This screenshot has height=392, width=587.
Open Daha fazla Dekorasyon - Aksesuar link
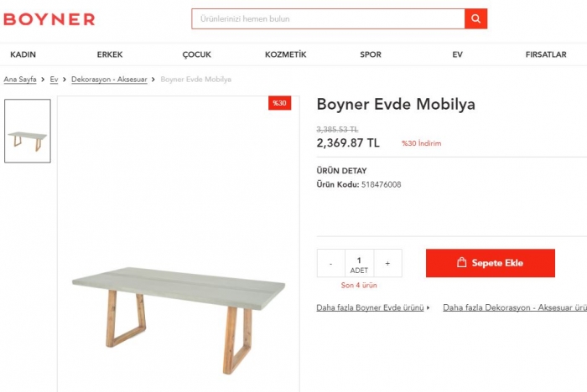click(515, 307)
